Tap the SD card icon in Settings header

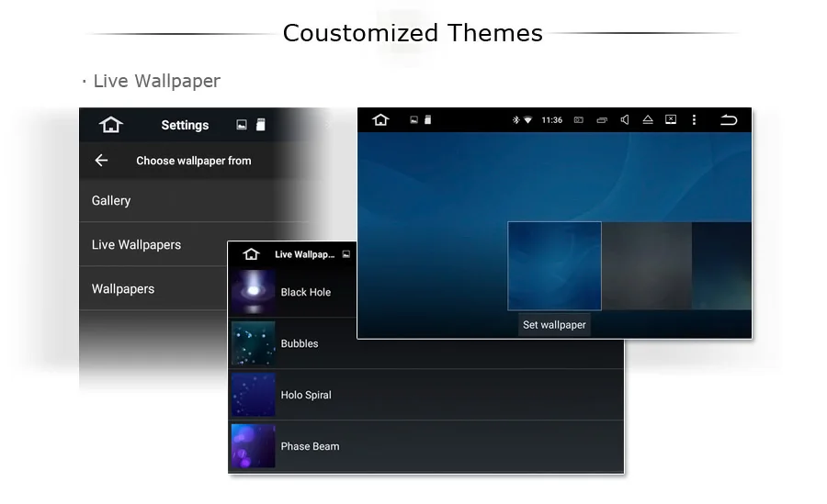coord(261,125)
